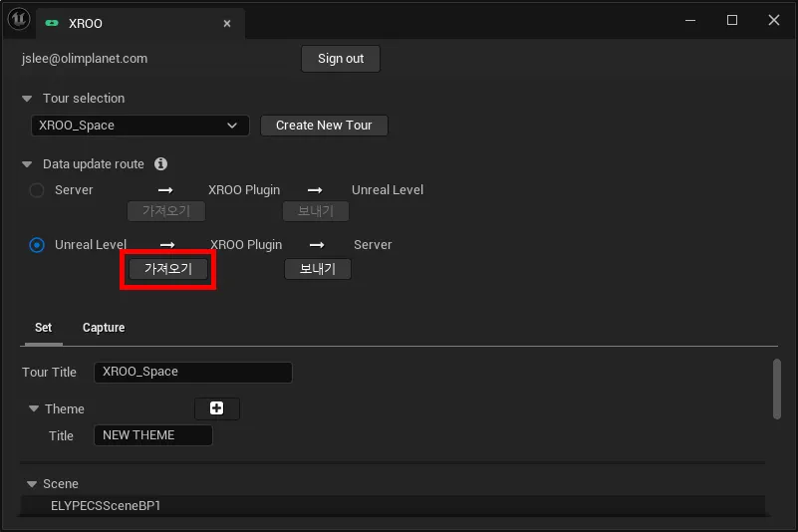The image size is (798, 532).
Task: Select the Unreal Level route radio button
Action: 37,245
